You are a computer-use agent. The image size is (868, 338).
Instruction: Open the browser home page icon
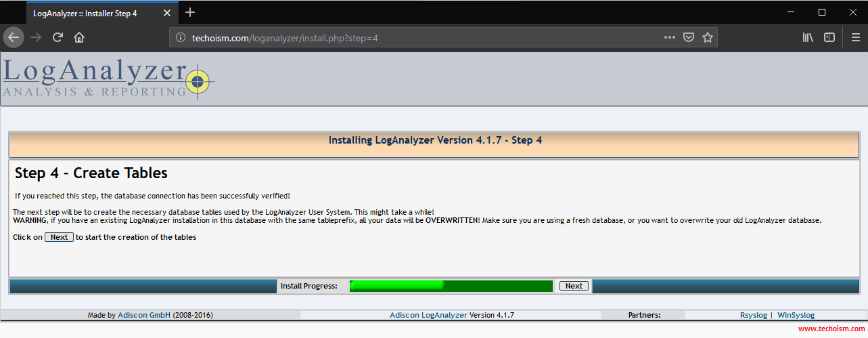[x=79, y=37]
